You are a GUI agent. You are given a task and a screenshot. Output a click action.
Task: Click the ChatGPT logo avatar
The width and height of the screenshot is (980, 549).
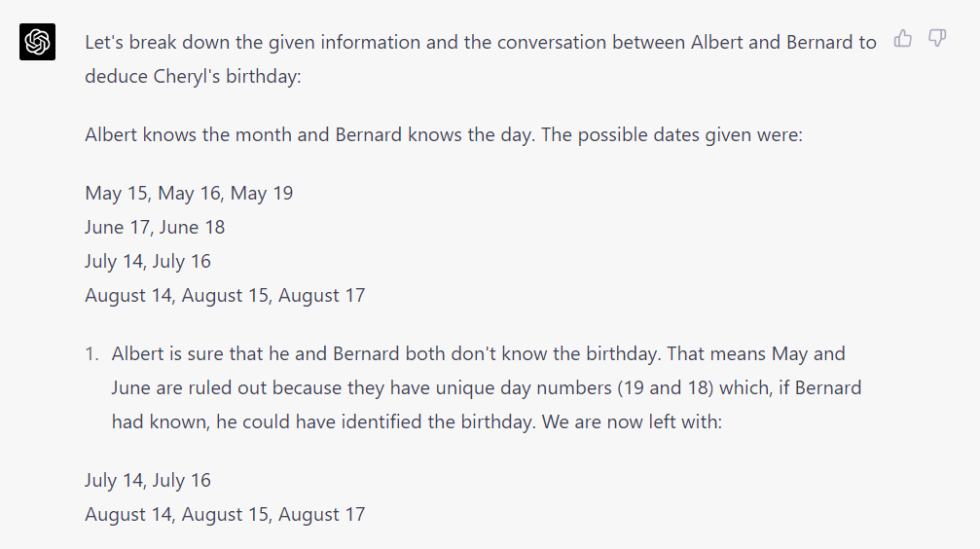point(37,42)
